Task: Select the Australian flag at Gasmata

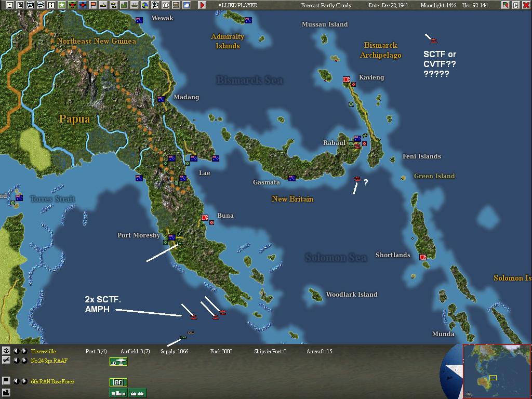Action: [292, 178]
